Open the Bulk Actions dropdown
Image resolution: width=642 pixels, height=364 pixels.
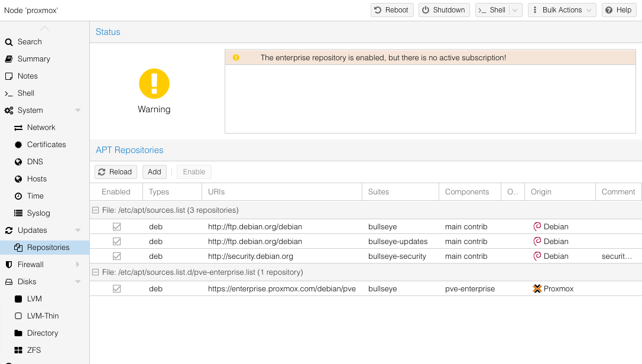click(x=562, y=10)
